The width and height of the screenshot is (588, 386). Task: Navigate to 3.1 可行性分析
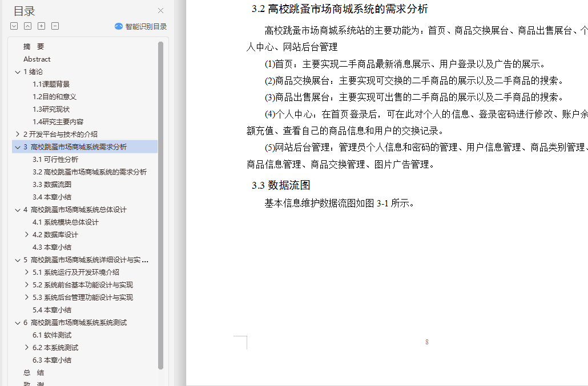coord(55,160)
